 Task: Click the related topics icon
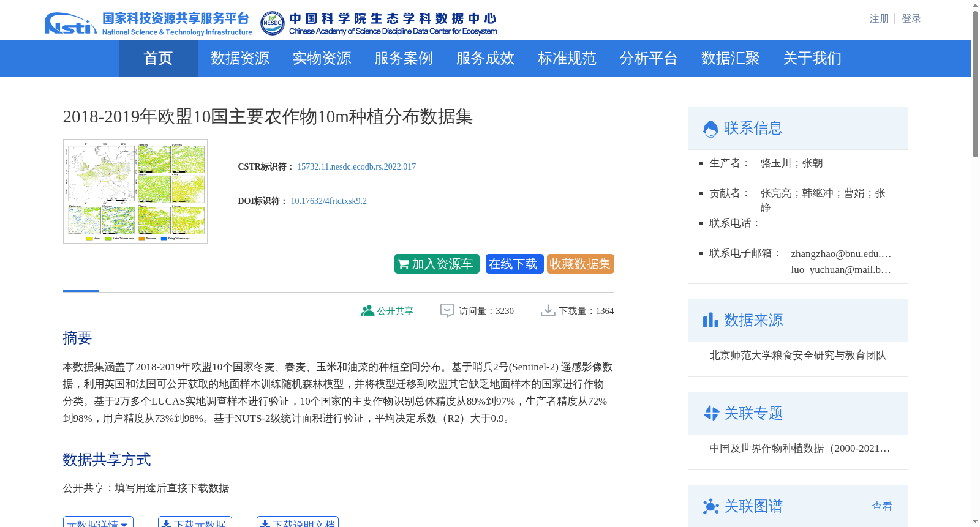(710, 413)
